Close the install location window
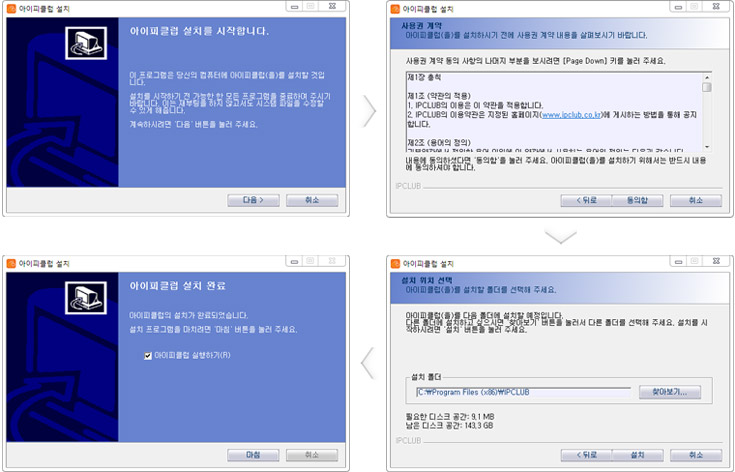The image size is (735, 472). (x=716, y=261)
